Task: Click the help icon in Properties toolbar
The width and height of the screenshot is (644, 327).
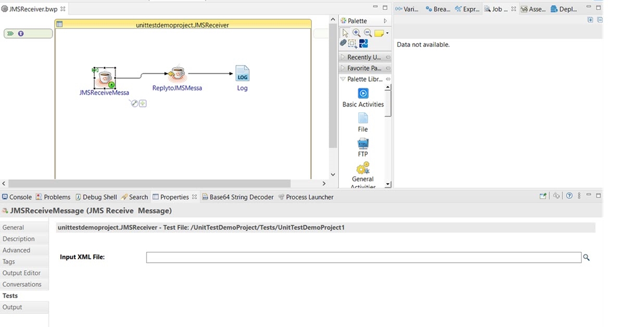Action: pos(569,196)
